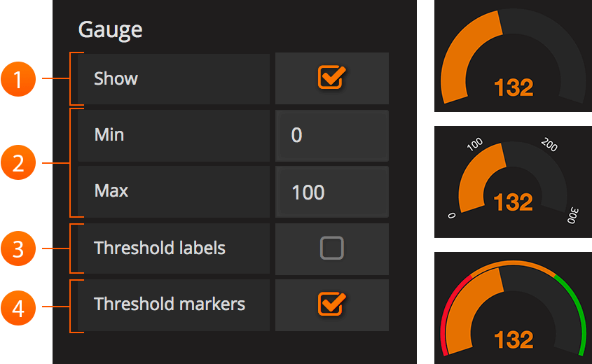Click the Show option label
This screenshot has height=364, width=592.
(116, 78)
